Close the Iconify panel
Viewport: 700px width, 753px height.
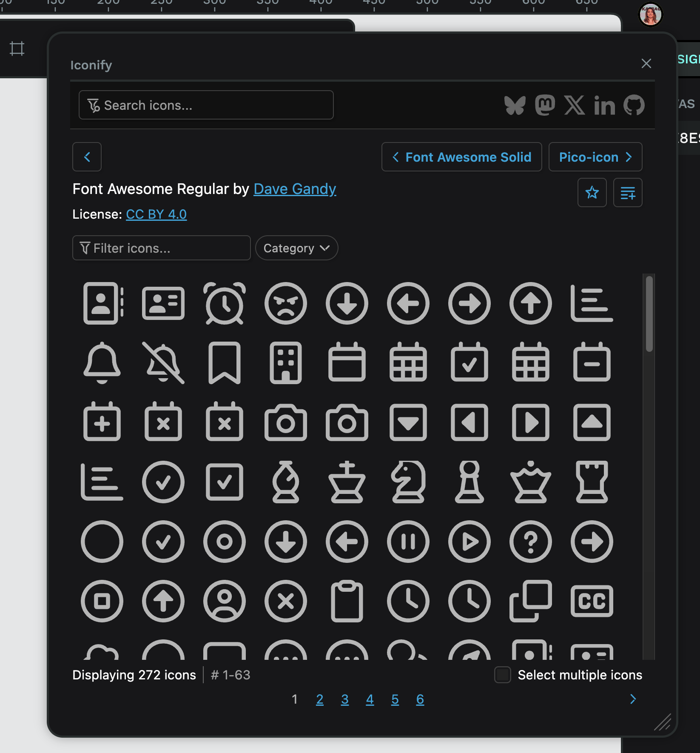(x=646, y=63)
